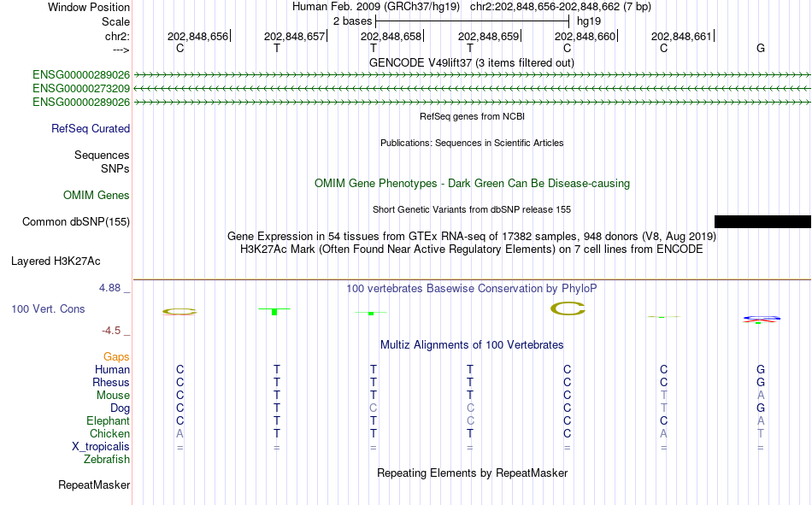The image size is (812, 505).
Task: Click the ENSG00000273209 leftward-arrow gene track
Action: (x=472, y=89)
